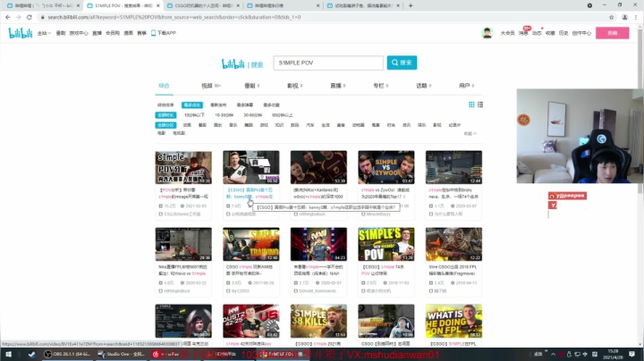Select 最新发布 sort option

218,105
